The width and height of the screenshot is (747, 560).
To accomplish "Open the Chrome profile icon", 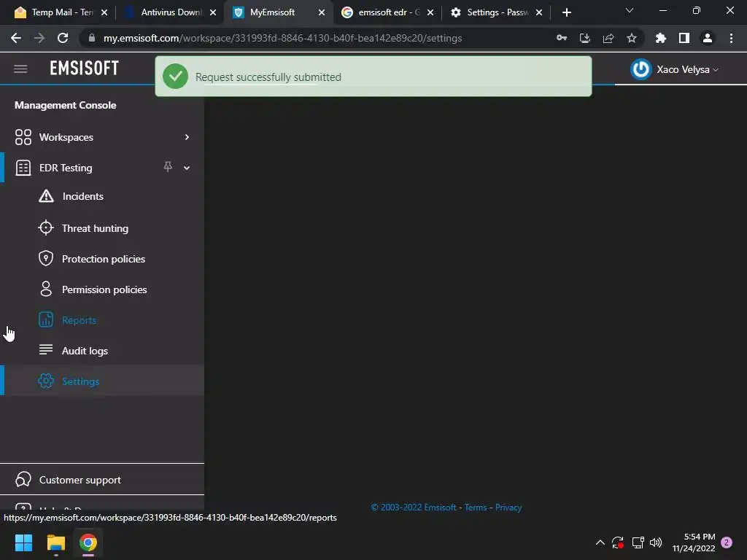I will 708,38.
